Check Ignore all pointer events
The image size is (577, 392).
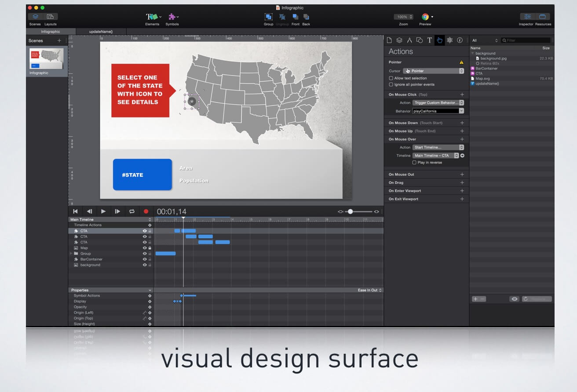391,84
